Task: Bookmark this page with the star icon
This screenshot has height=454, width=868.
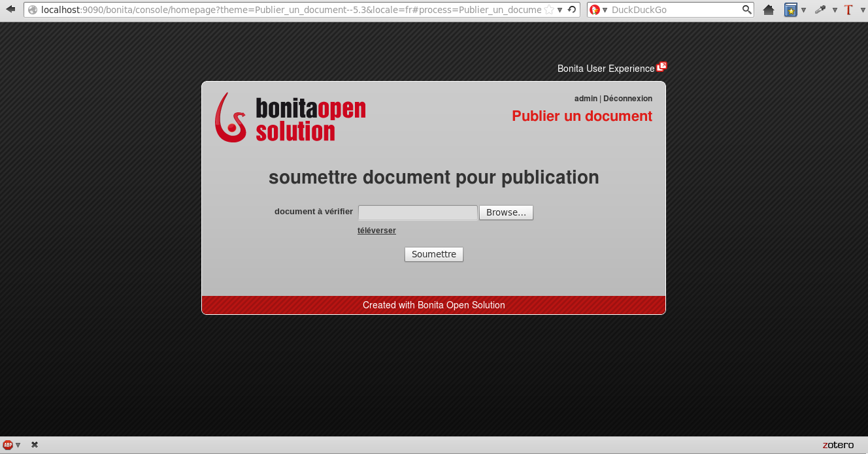Action: 549,10
